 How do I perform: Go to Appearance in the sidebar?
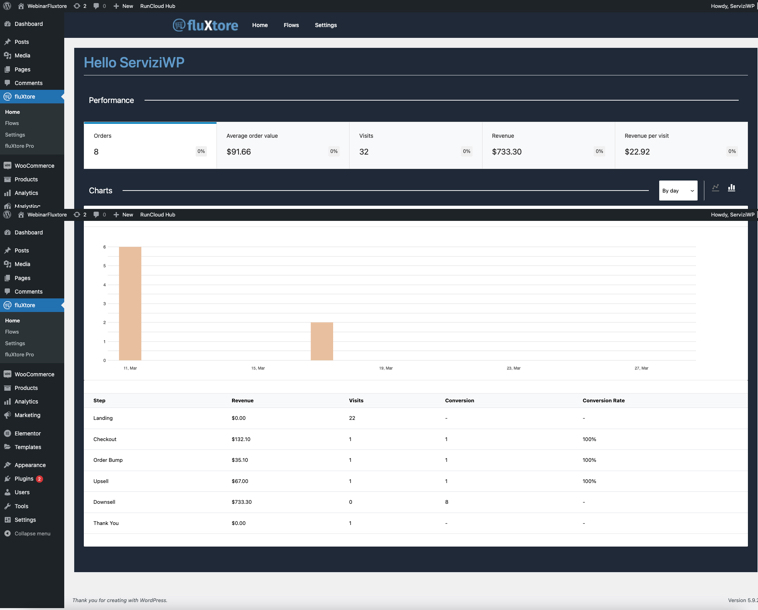click(x=29, y=465)
